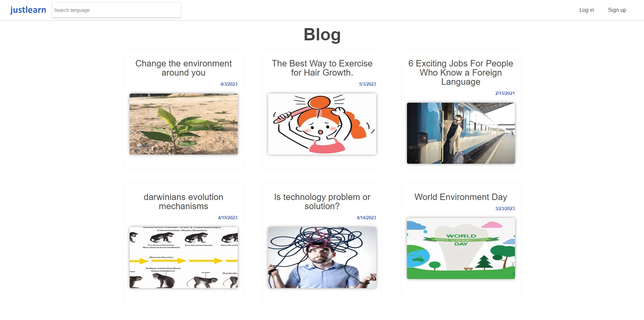Viewport: 644px width, 320px height.
Task: Click the 4/3/2023 post date
Action: pos(229,84)
